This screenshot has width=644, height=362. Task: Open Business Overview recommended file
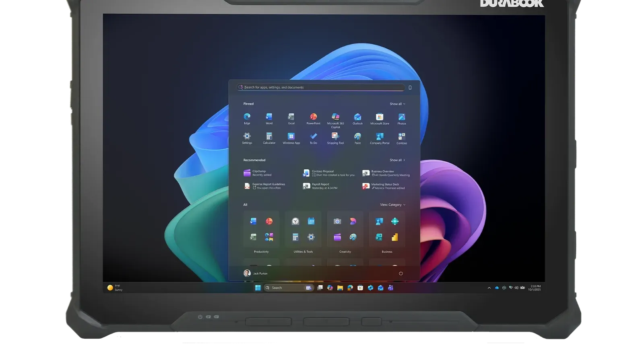(386, 173)
